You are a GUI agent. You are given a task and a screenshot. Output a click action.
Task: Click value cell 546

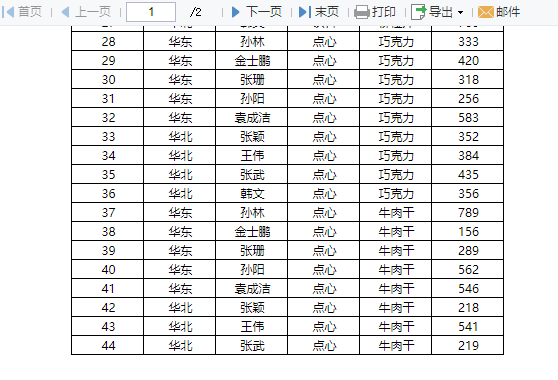pos(467,288)
